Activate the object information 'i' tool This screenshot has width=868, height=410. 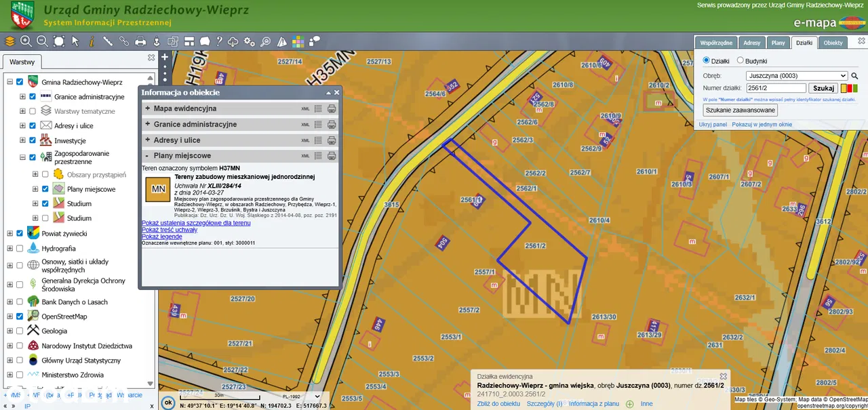click(92, 41)
